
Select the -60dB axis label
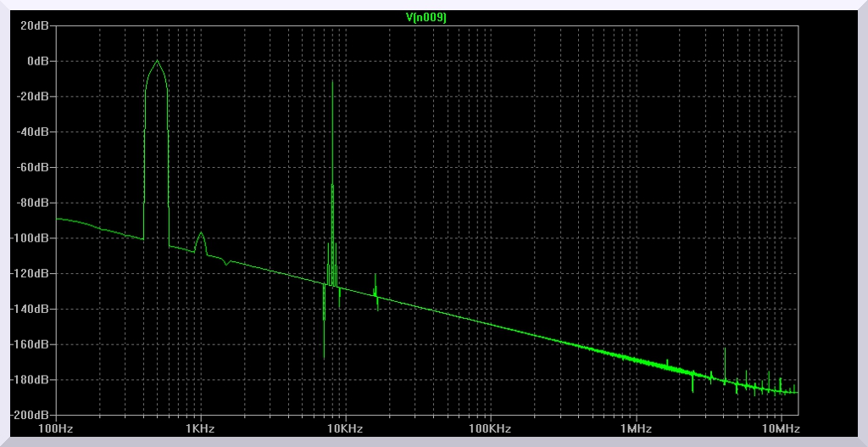(x=36, y=167)
